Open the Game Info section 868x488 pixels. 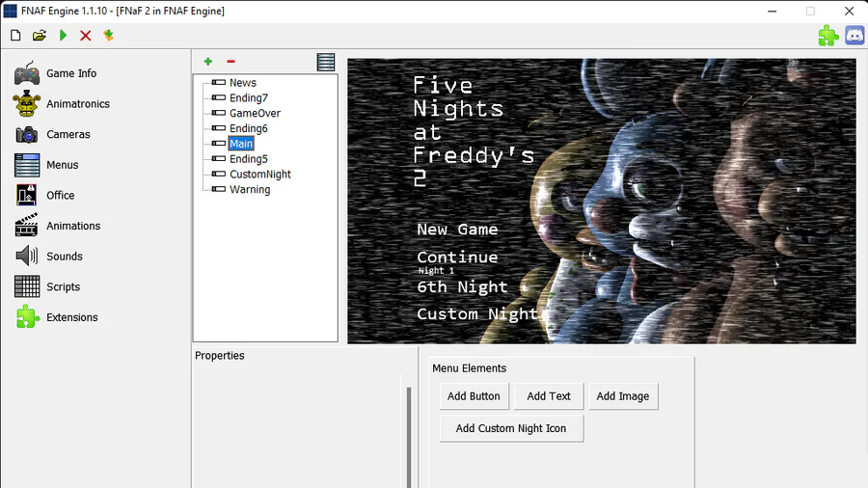71,73
